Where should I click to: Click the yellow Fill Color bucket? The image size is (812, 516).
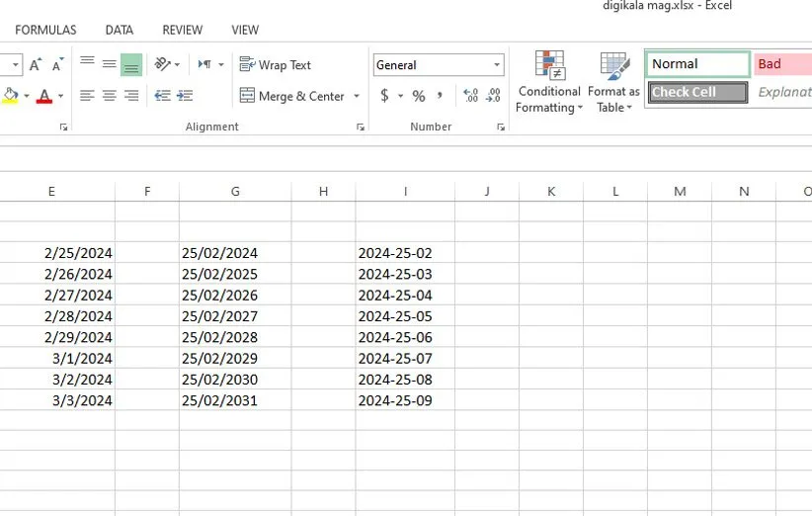click(x=11, y=96)
